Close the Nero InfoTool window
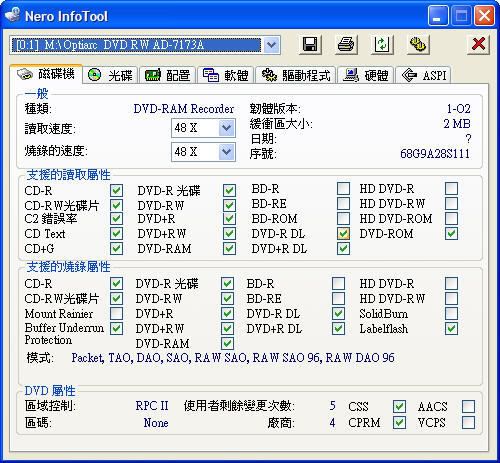 click(484, 16)
